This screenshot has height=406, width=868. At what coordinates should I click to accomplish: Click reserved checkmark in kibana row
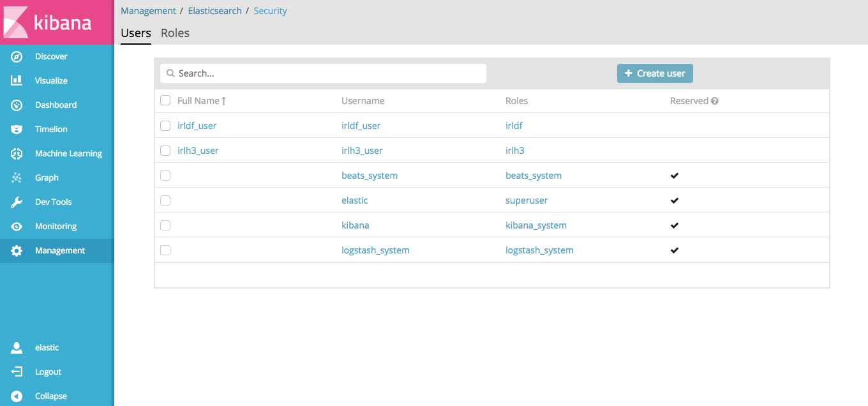point(675,225)
